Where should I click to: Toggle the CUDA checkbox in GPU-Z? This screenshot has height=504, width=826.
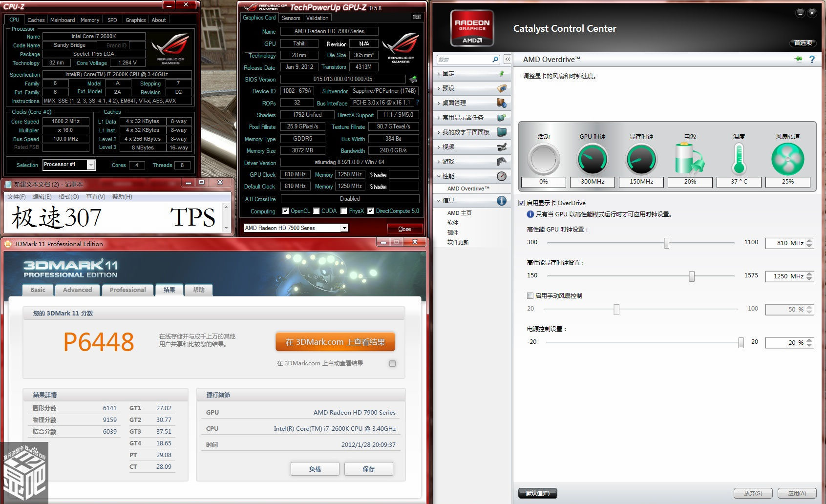tap(317, 211)
